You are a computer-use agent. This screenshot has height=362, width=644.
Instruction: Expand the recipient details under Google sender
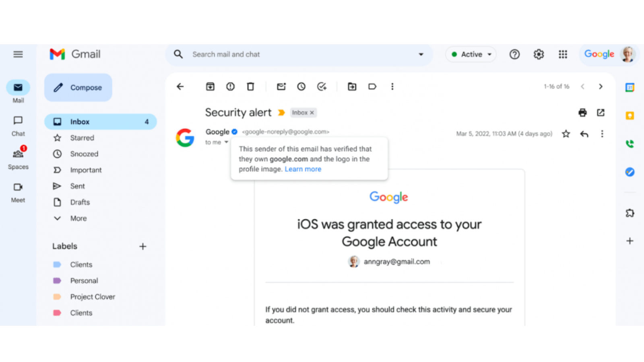(227, 142)
